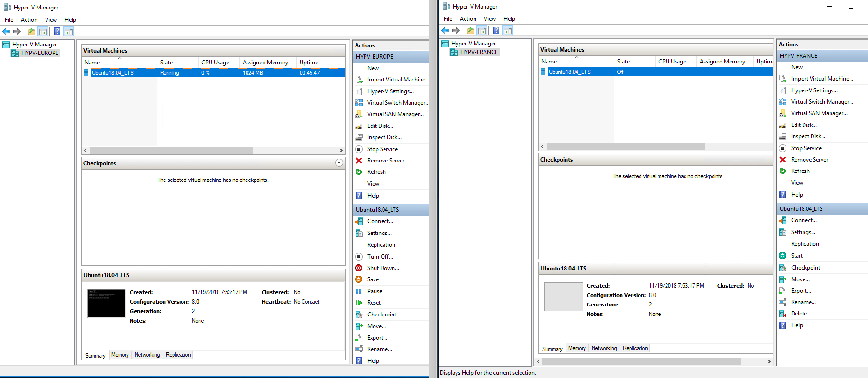Viewport: 868px width, 378px height.
Task: Export the Ubuntu VM on HYPV-FRANCE
Action: [801, 291]
